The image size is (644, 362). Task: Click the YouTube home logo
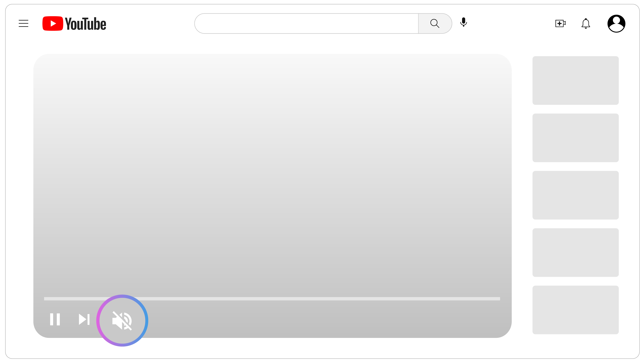pyautogui.click(x=74, y=23)
